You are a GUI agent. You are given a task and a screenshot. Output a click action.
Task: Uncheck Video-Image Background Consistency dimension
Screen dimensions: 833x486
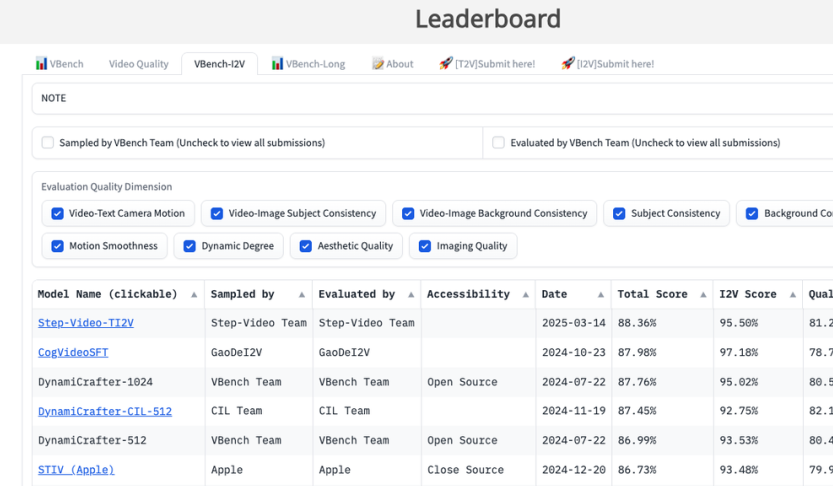tap(408, 214)
